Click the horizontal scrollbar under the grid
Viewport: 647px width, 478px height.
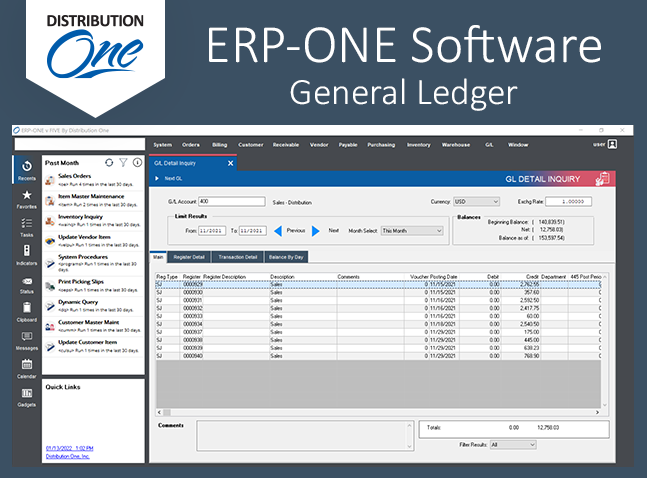coord(378,412)
